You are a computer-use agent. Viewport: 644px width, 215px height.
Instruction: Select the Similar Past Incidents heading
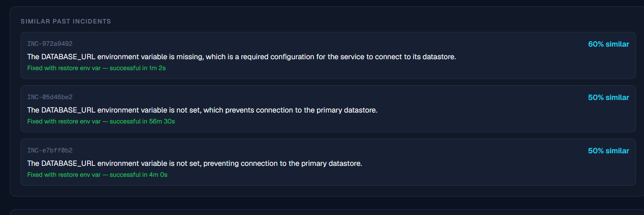click(x=66, y=21)
